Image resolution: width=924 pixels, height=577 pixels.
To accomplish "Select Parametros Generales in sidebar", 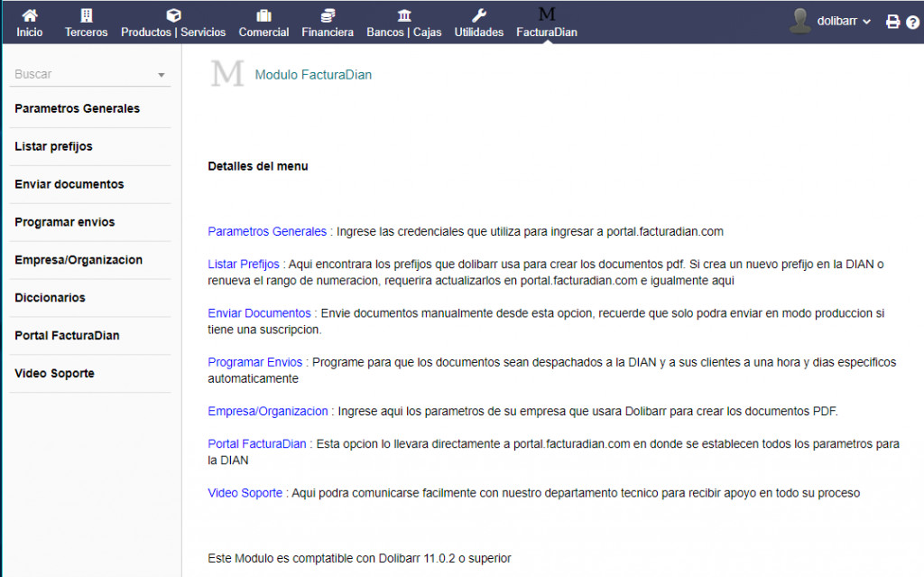I will [78, 108].
